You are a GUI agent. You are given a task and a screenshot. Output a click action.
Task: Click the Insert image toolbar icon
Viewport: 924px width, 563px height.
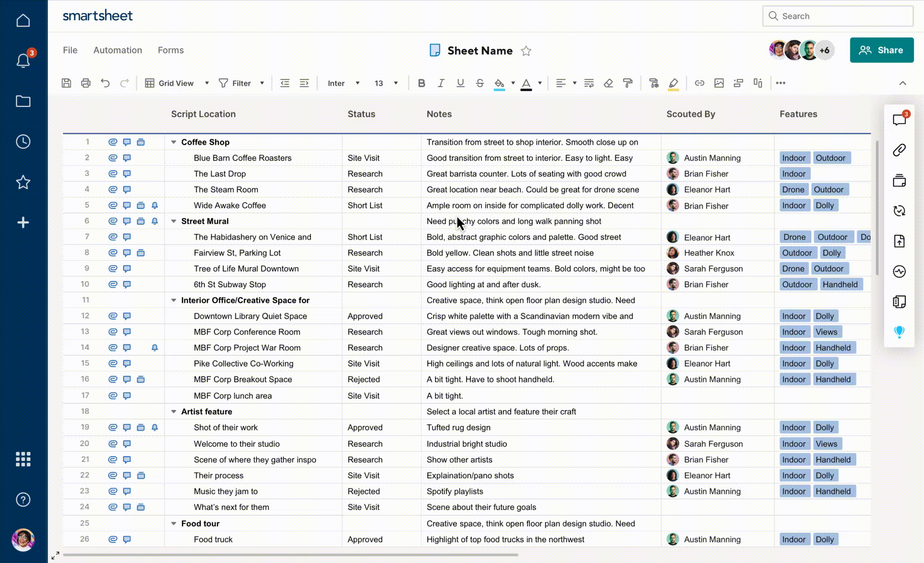pyautogui.click(x=719, y=83)
